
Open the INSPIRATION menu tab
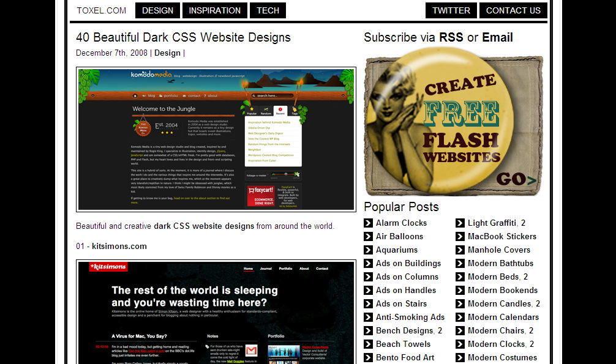pyautogui.click(x=214, y=10)
